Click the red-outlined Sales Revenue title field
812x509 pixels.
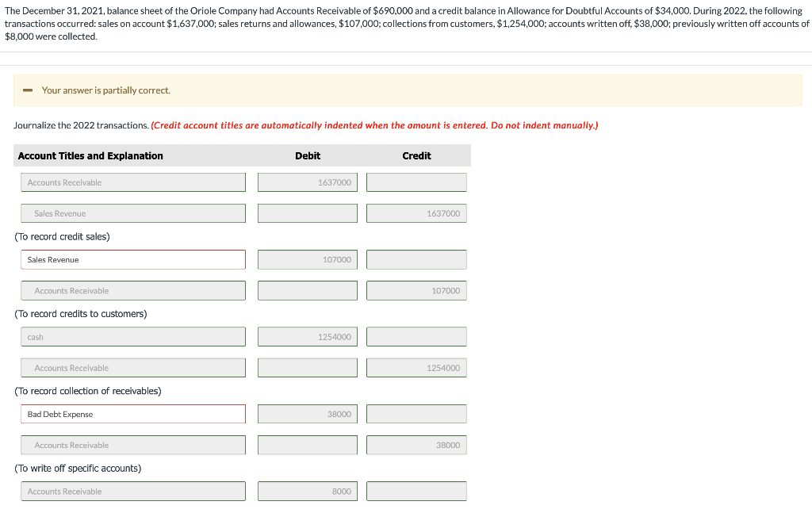click(133, 259)
